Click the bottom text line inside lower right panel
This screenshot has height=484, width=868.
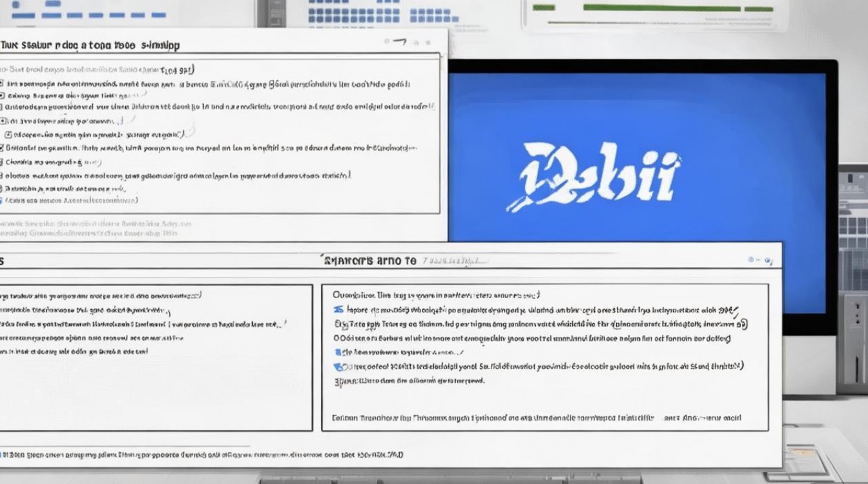(x=537, y=418)
